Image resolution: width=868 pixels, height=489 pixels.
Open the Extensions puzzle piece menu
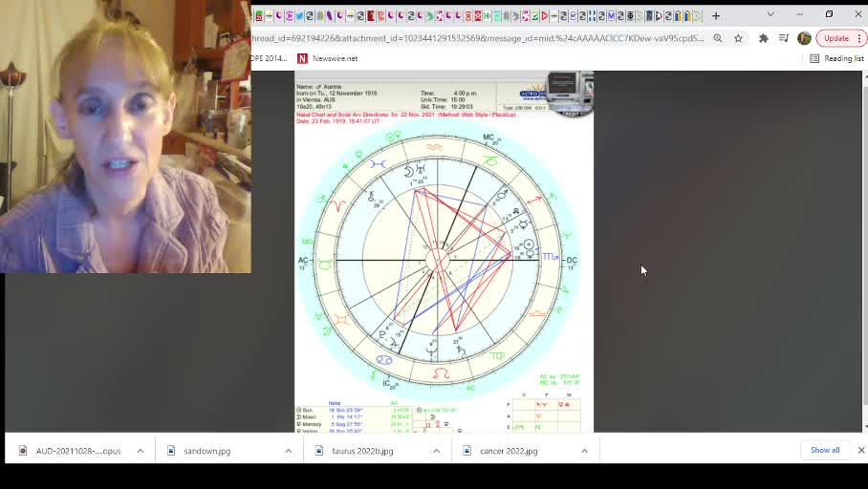(764, 38)
